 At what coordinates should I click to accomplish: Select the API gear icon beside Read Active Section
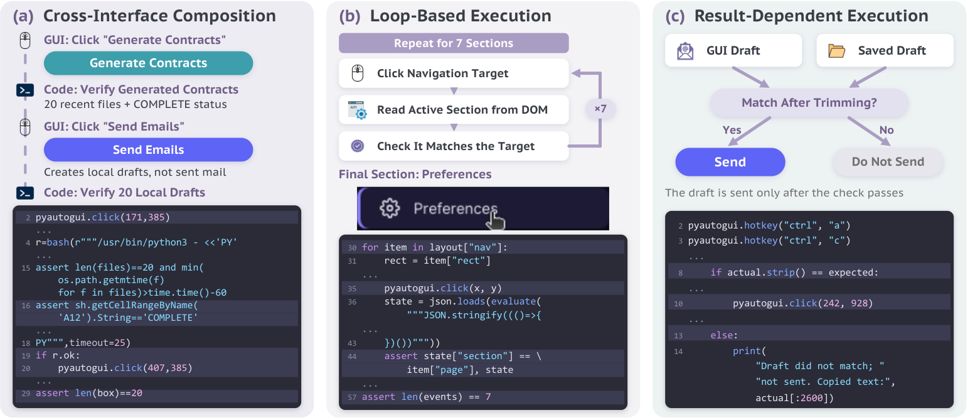pyautogui.click(x=358, y=110)
